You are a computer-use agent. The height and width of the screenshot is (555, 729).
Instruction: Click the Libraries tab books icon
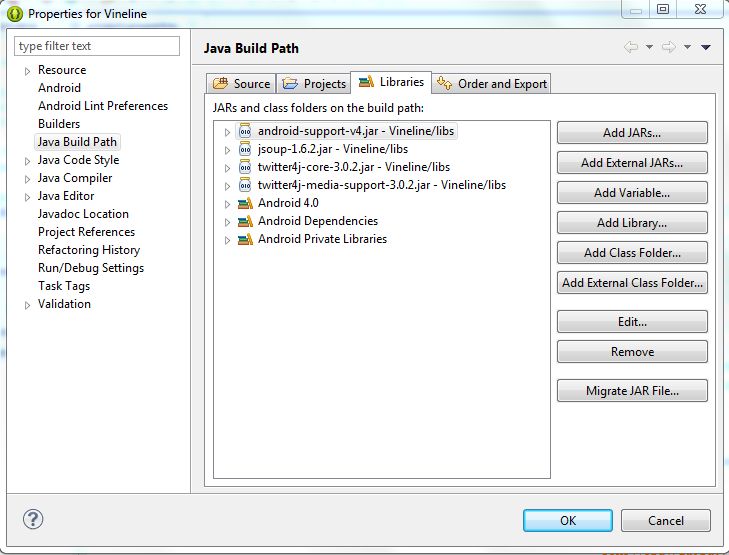tap(366, 82)
